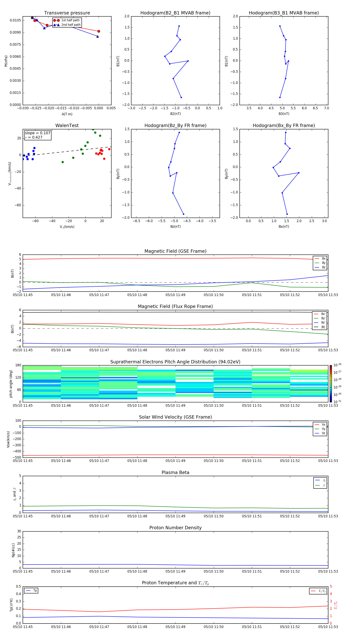Click the 'Tp' legend entry in temperature panel
The height and width of the screenshot is (644, 351).
click(31, 591)
